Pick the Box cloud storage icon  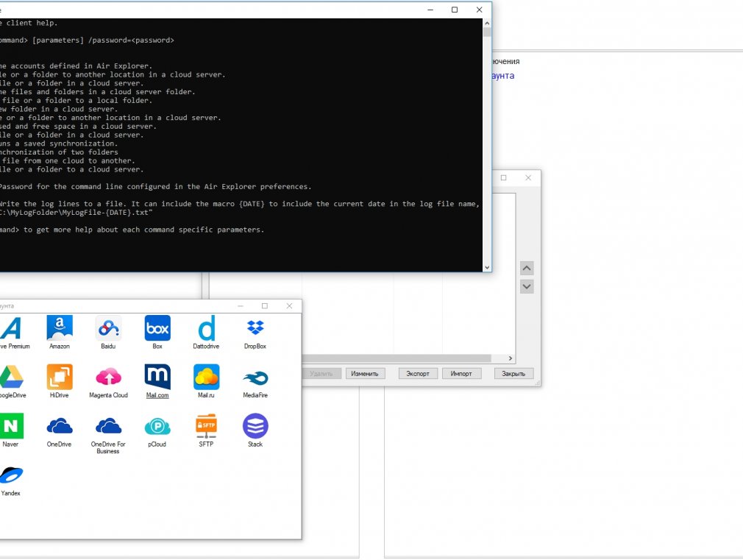pos(157,328)
